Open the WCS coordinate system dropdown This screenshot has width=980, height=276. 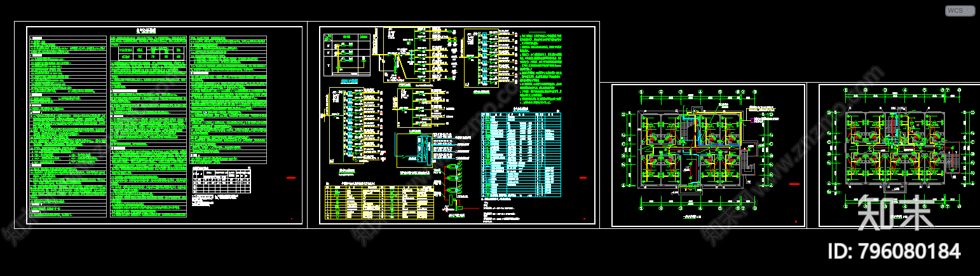point(960,10)
